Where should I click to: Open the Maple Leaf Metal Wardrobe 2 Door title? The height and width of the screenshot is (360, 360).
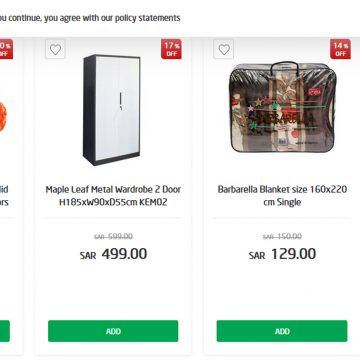(113, 196)
